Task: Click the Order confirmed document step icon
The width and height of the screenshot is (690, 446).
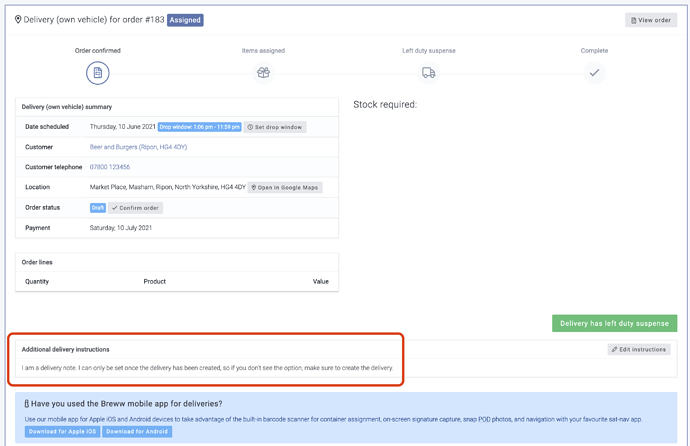Action: (x=98, y=73)
